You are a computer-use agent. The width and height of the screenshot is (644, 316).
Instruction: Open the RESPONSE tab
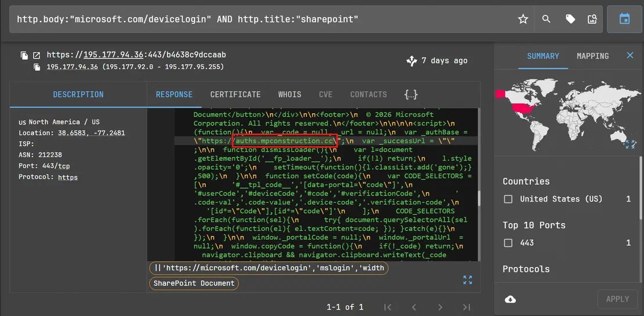pyautogui.click(x=174, y=95)
